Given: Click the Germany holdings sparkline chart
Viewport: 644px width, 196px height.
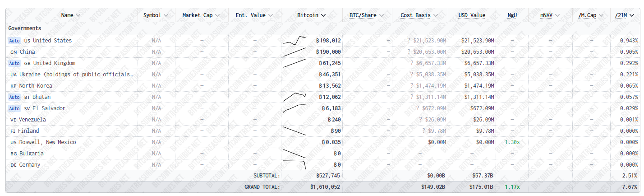Looking at the screenshot, I should click(294, 165).
